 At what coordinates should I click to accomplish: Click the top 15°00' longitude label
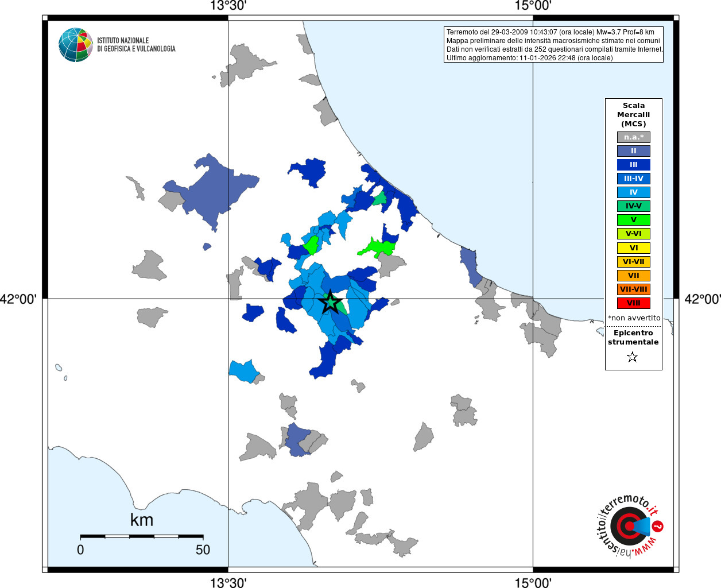click(533, 6)
